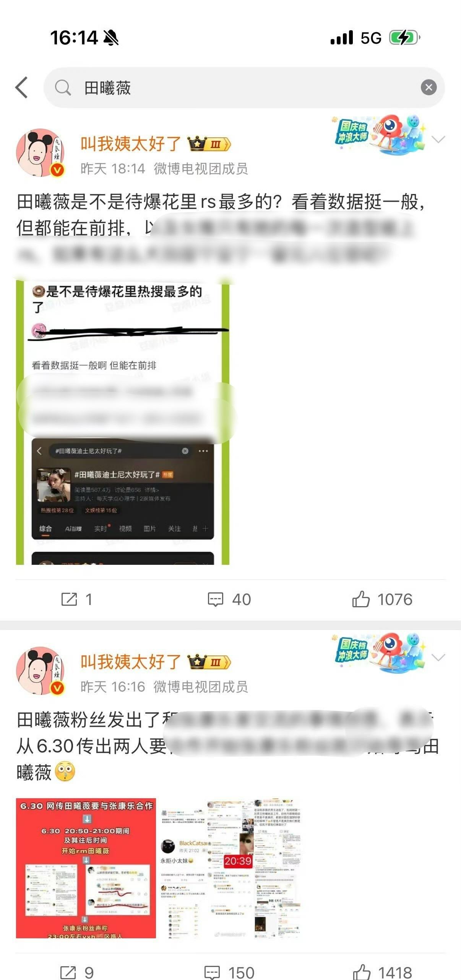View the first post's hot-search screenshot image
This screenshot has width=461, height=980.
123,422
